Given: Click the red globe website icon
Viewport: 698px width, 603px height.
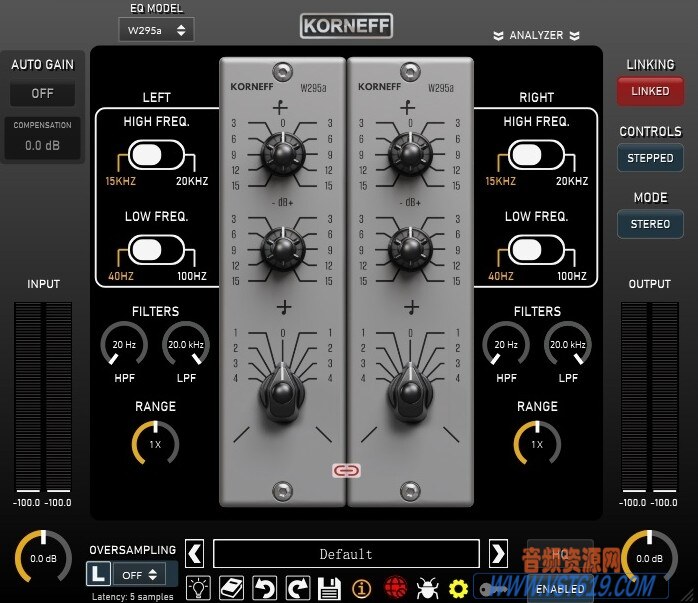Looking at the screenshot, I should pyautogui.click(x=395, y=588).
